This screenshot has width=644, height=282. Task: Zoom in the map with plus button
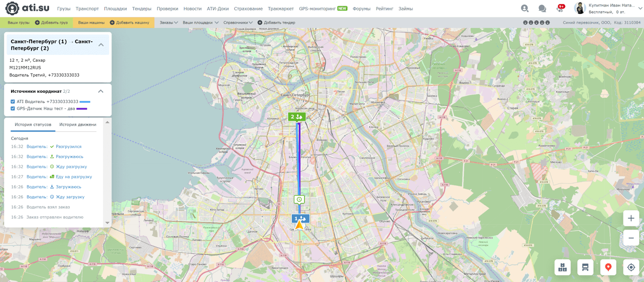631,218
